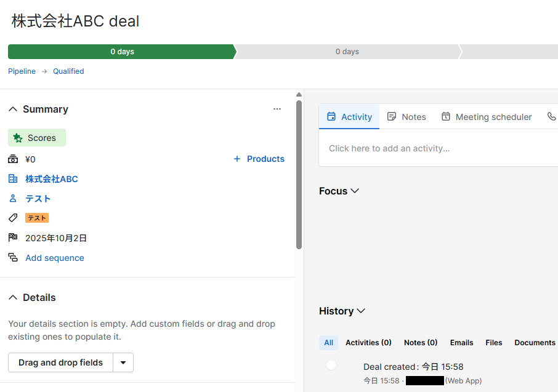Image resolution: width=558 pixels, height=392 pixels.
Task: Open the Summary three-dots menu
Action: tap(277, 109)
